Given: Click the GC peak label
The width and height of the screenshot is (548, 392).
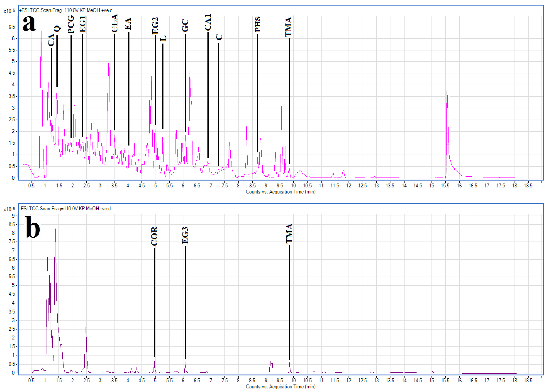Looking at the screenshot, I should coord(185,26).
